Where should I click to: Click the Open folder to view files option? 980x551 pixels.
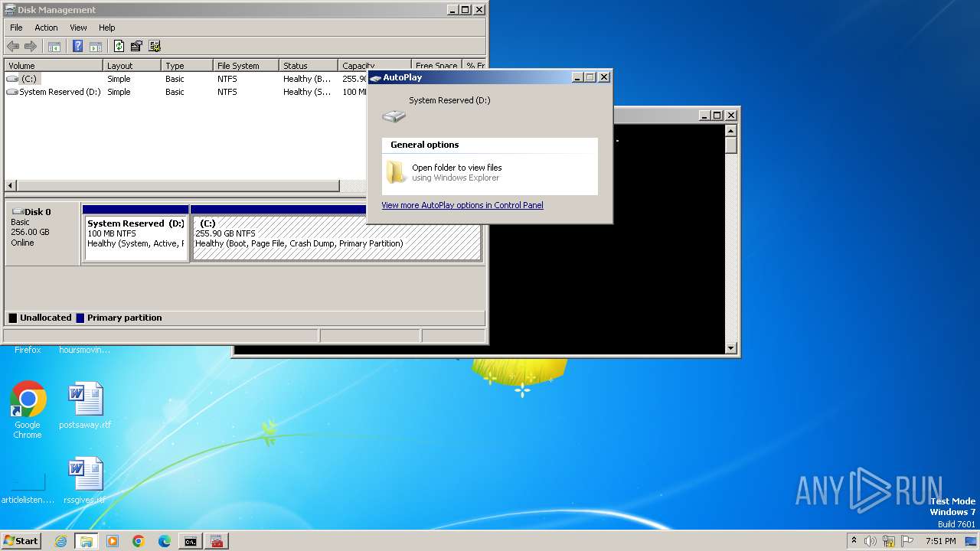[490, 173]
